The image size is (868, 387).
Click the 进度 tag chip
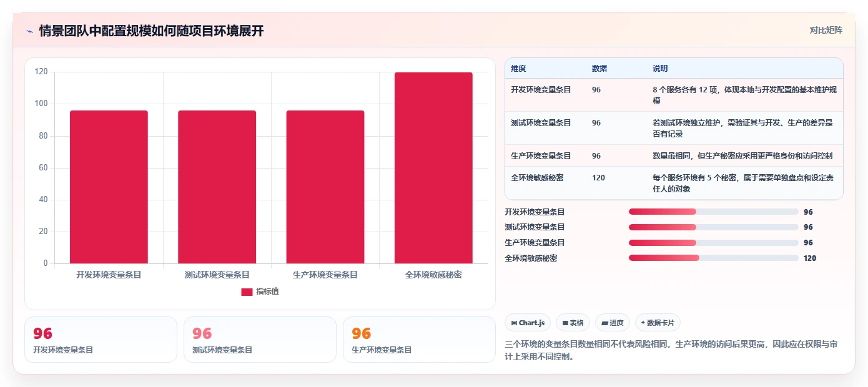(x=613, y=323)
